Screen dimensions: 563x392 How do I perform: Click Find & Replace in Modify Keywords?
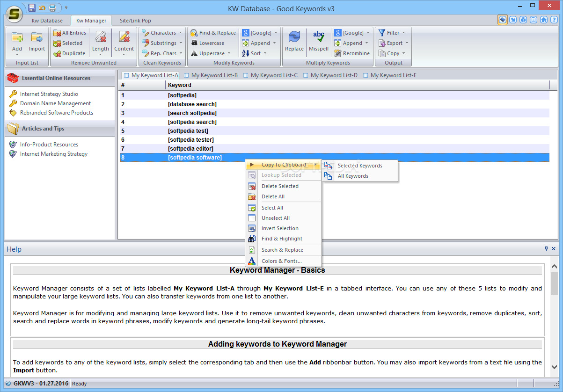click(213, 33)
